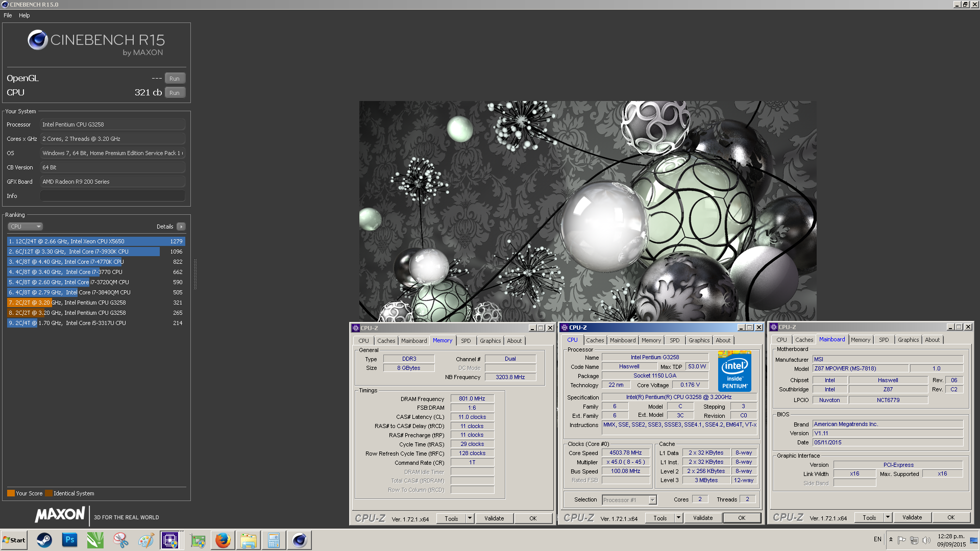Image resolution: width=980 pixels, height=551 pixels.
Task: Click OK in Memory CPU-Z window
Action: [x=533, y=518]
